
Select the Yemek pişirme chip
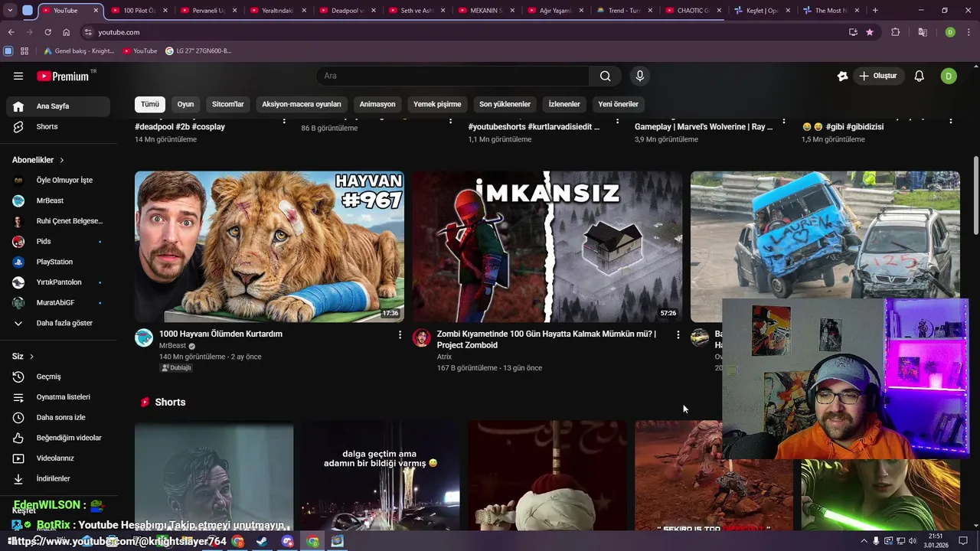pyautogui.click(x=437, y=104)
